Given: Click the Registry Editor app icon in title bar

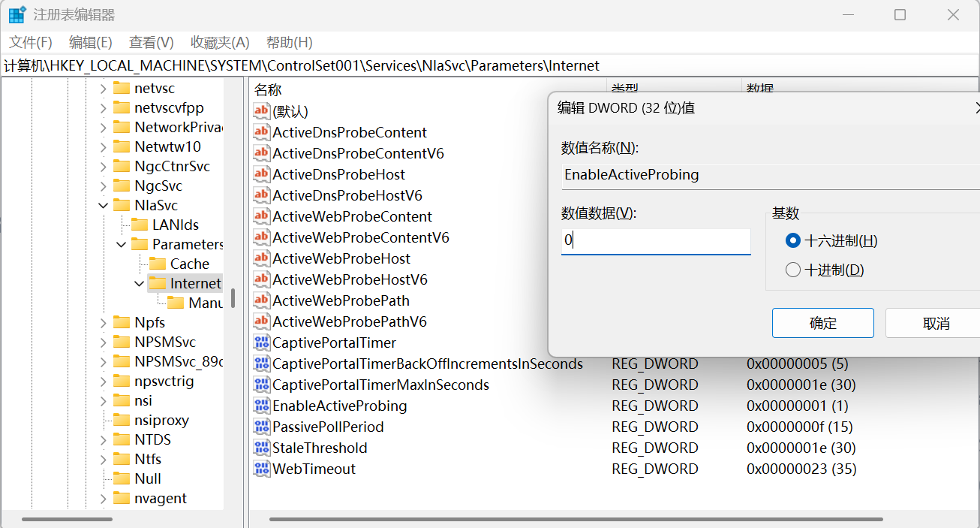Looking at the screenshot, I should pyautogui.click(x=17, y=15).
